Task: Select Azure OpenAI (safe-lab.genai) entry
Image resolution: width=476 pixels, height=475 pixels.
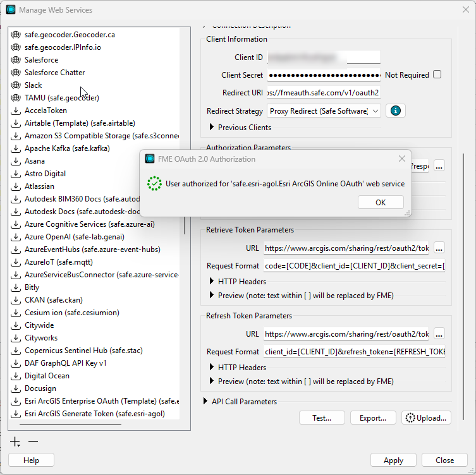Action: 75,237
